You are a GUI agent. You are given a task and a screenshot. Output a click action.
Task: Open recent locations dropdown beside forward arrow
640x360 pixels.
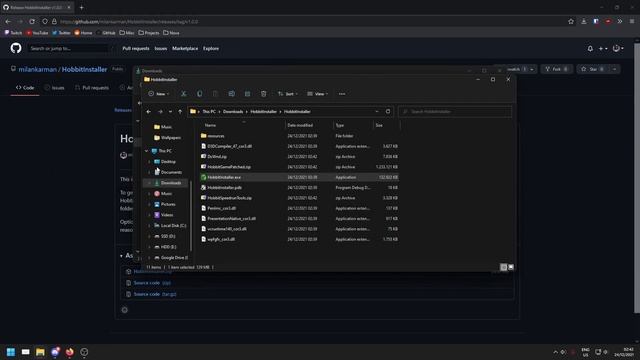point(170,111)
